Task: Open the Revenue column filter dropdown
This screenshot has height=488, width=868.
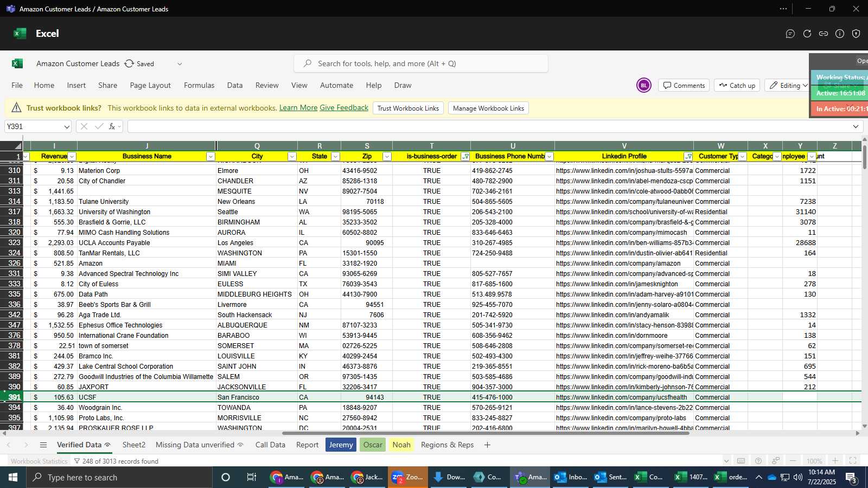Action: coord(73,156)
